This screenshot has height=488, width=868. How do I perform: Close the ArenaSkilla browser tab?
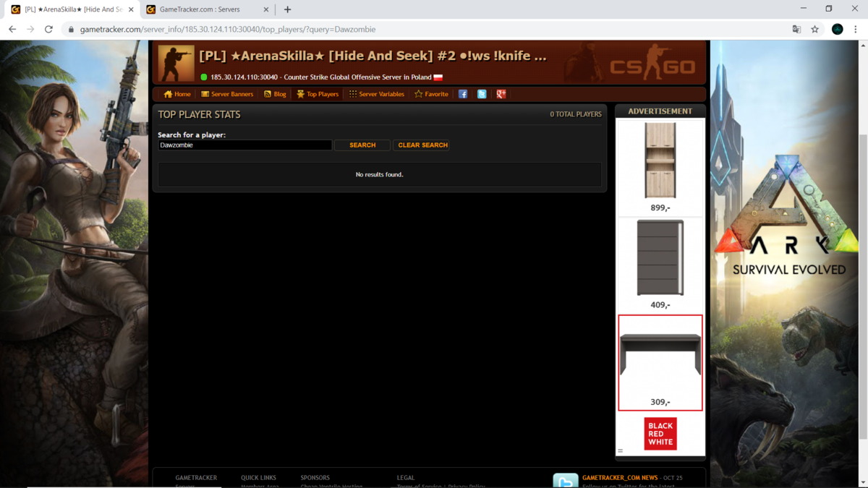131,9
